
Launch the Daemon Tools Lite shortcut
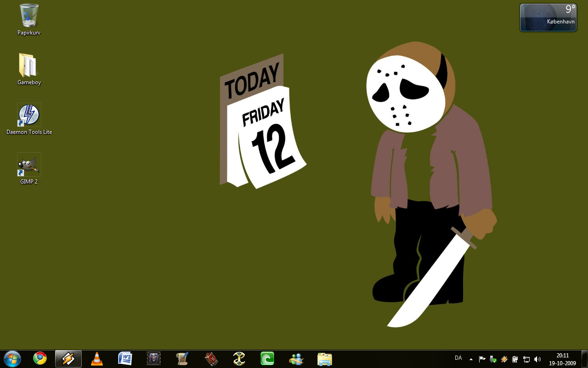pyautogui.click(x=29, y=119)
